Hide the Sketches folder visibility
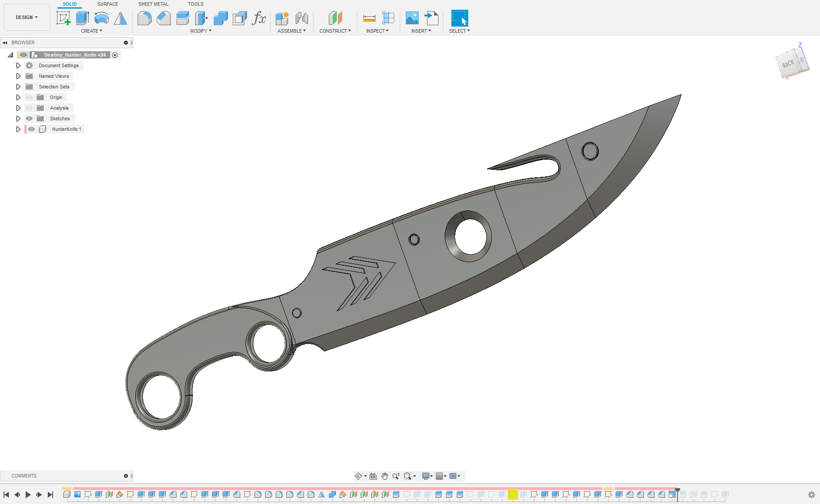Screen dimensions: 820x504 [x=29, y=118]
